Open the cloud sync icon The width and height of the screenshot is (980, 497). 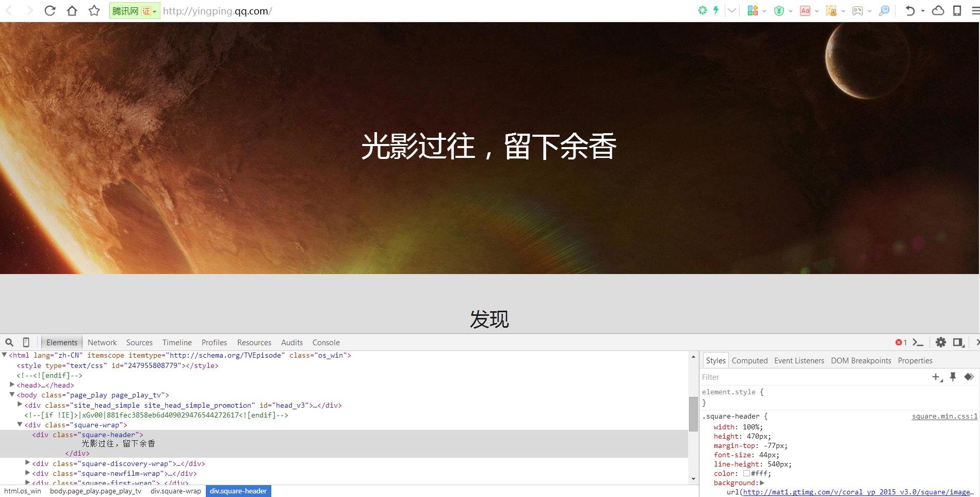(x=938, y=10)
